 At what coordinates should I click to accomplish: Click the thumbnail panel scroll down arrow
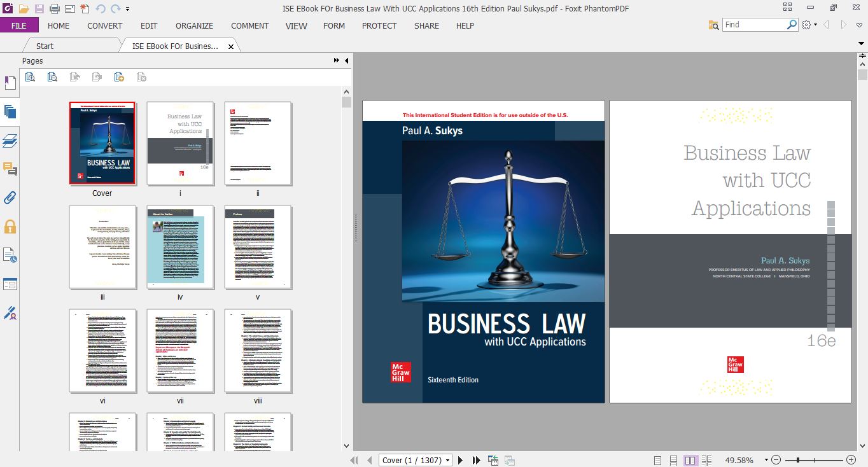[x=346, y=446]
